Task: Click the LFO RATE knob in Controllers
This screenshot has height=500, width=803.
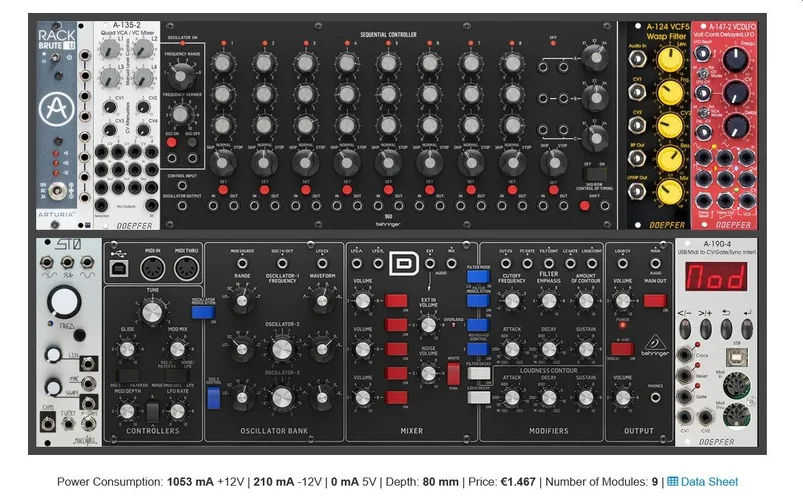Action: (177, 410)
